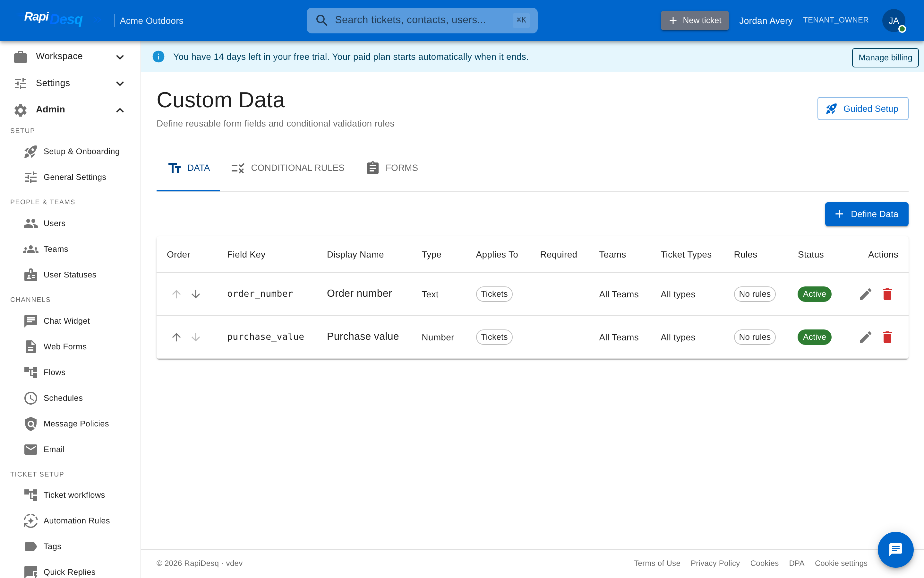This screenshot has width=924, height=578.
Task: Click the Active status chip for purchase_value
Action: tap(814, 337)
